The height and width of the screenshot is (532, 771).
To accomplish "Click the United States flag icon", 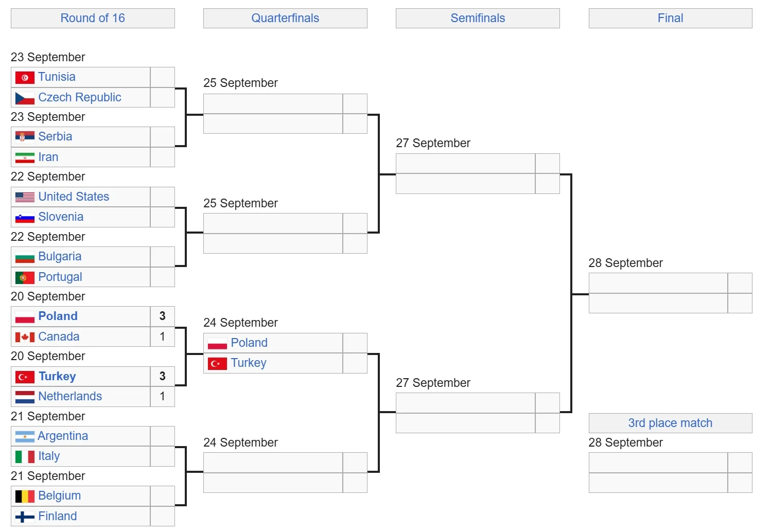I will 25,197.
